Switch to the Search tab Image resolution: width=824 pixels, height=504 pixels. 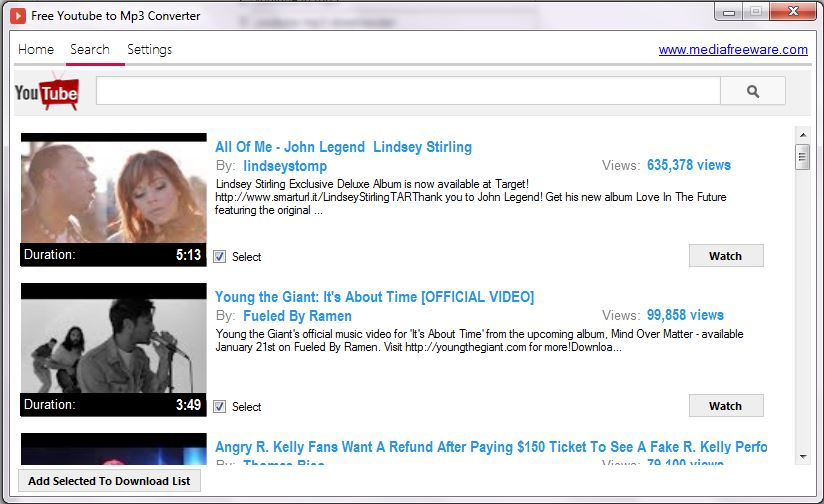click(x=90, y=49)
